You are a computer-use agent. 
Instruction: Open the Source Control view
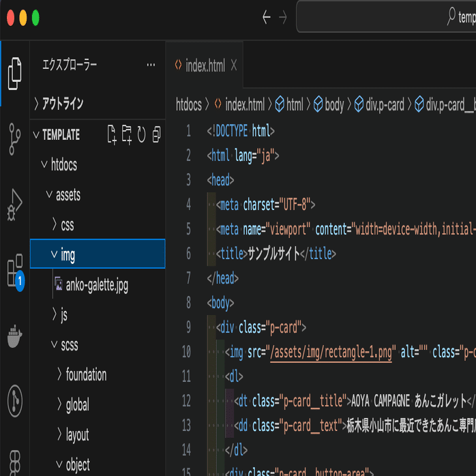[x=14, y=139]
